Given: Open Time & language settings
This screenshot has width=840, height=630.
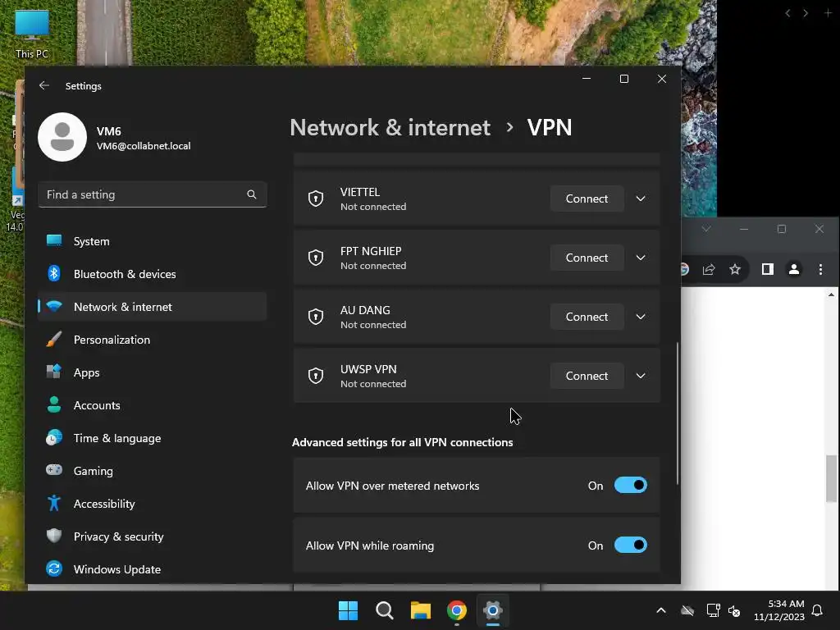Looking at the screenshot, I should click(x=152, y=438).
